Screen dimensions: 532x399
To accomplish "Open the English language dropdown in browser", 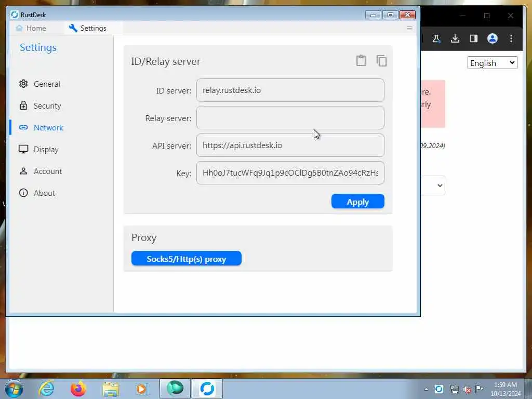I will (x=493, y=63).
